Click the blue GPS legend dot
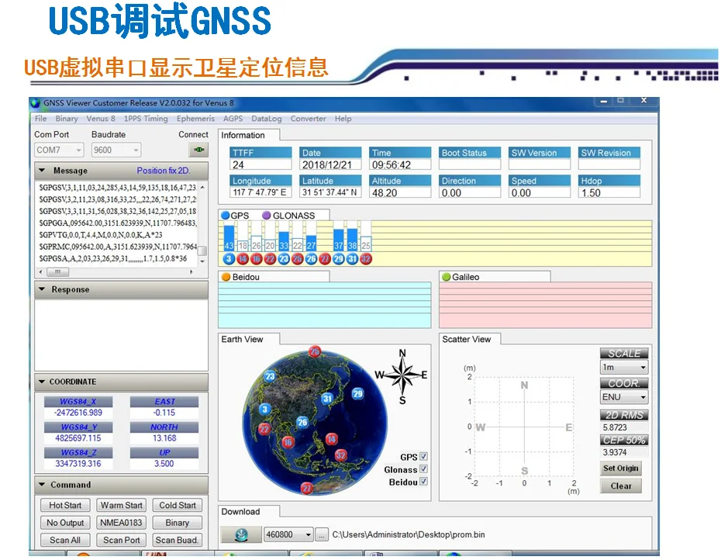 (x=226, y=216)
